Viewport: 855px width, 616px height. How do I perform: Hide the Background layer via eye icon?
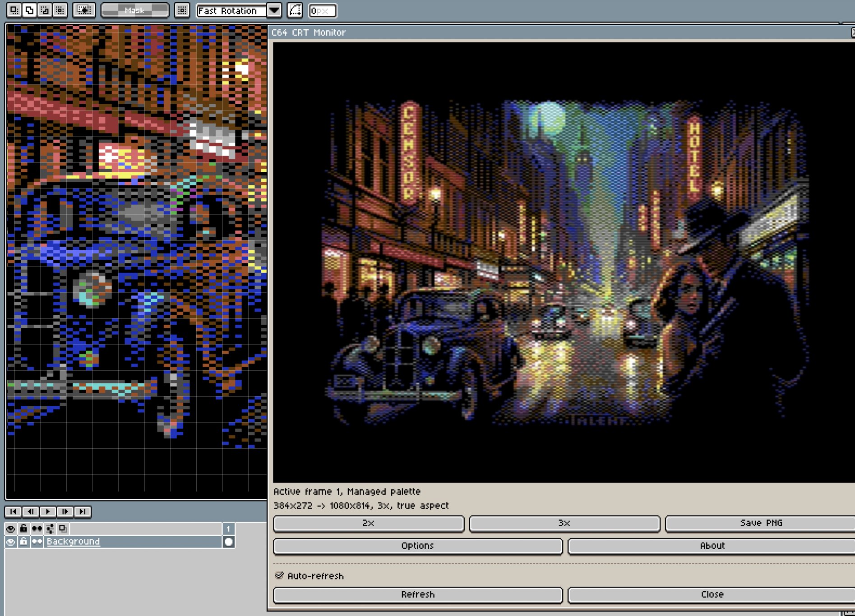point(10,542)
